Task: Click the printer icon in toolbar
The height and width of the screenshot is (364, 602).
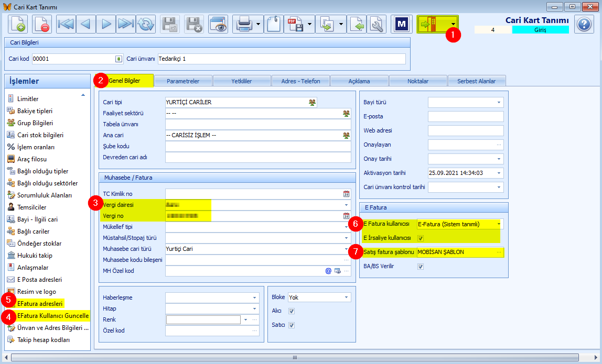Action: tap(244, 24)
